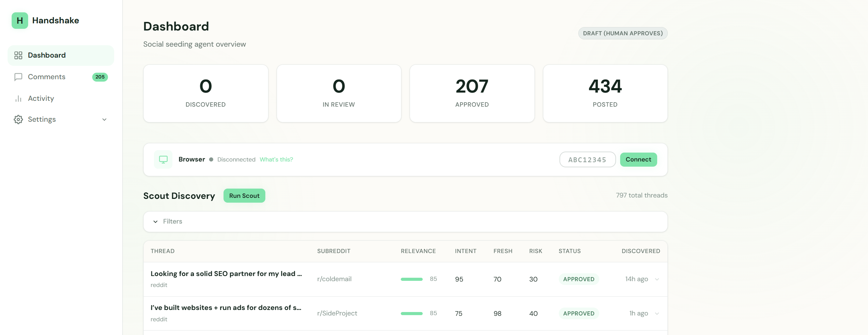Click the disconnected status dot beside Browser
This screenshot has width=868, height=335.
211,159
